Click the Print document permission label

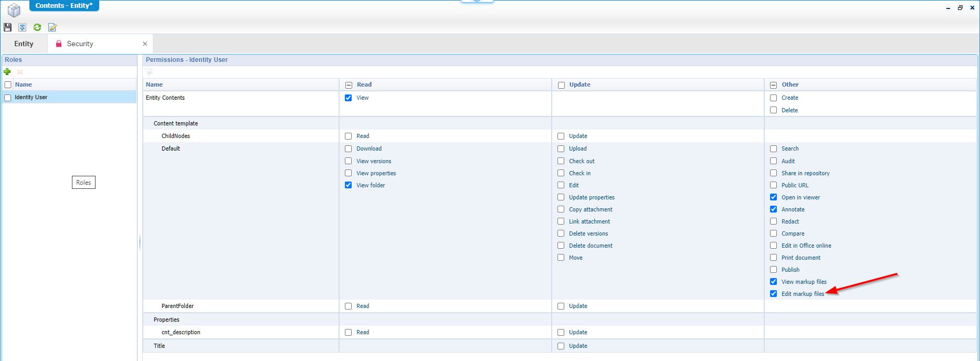(800, 258)
